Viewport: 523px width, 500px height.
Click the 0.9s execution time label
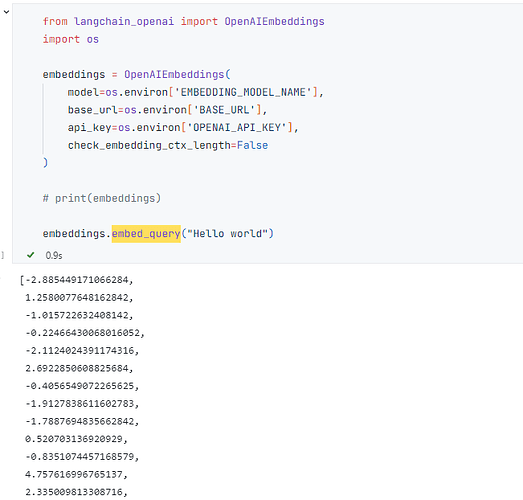pos(54,256)
